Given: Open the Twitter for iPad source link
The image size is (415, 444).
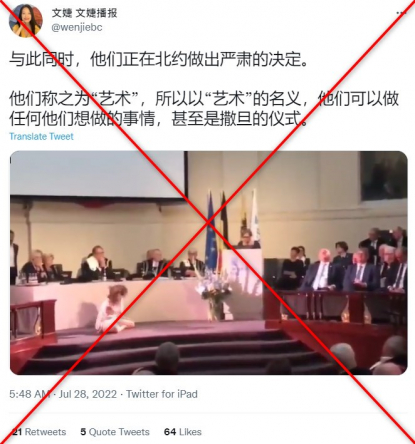Looking at the screenshot, I should click(162, 394).
